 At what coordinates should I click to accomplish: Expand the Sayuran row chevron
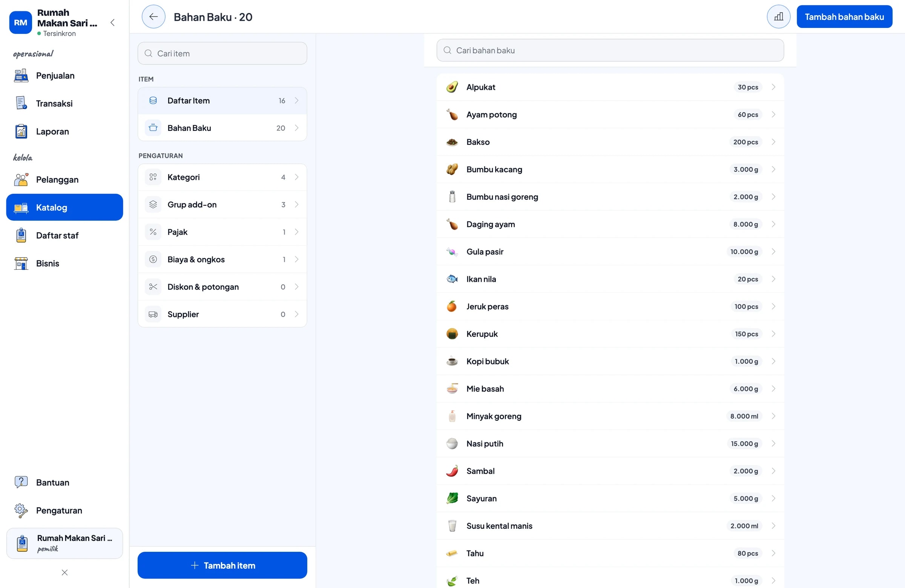click(773, 498)
